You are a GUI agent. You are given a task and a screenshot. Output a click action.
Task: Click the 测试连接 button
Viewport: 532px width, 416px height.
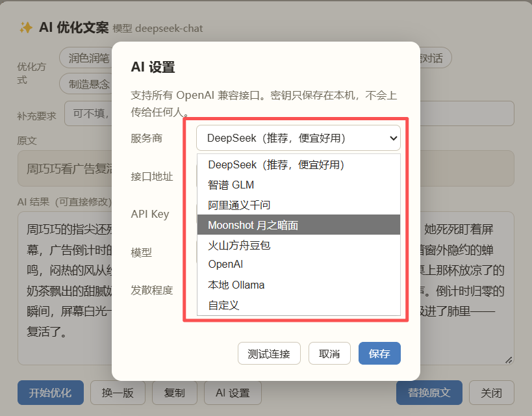[x=269, y=354]
